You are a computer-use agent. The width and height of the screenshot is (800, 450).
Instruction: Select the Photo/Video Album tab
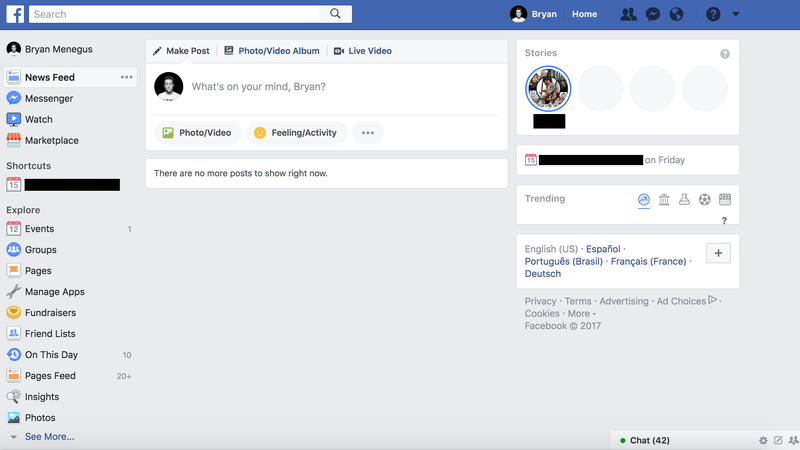272,51
